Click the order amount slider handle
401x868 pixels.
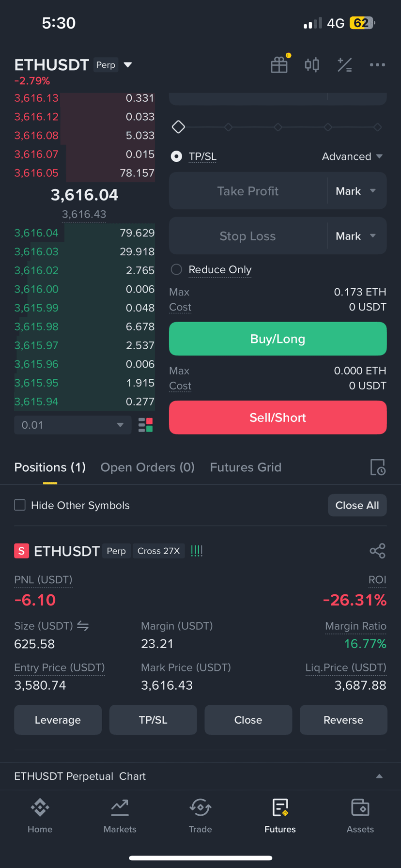(178, 127)
